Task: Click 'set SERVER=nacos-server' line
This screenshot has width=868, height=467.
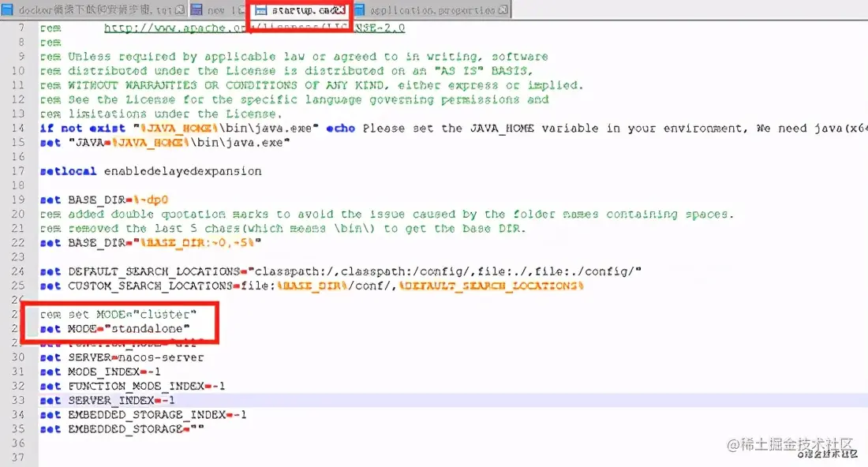Action: click(x=122, y=357)
